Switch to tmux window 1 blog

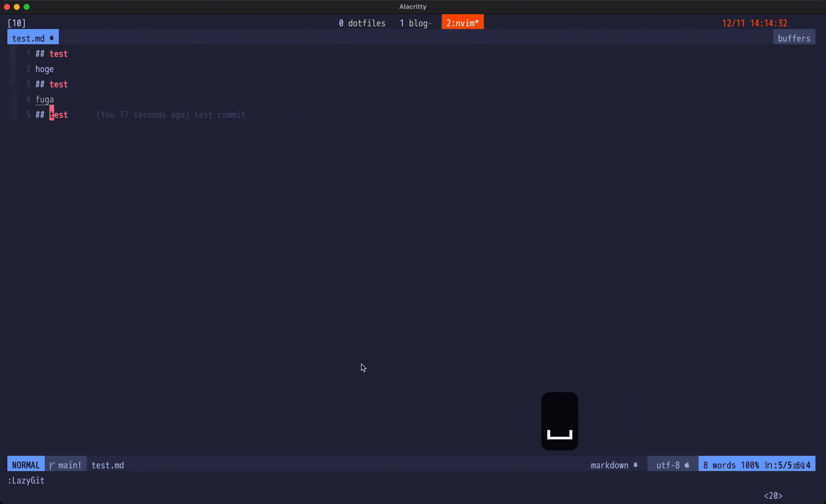click(x=415, y=23)
